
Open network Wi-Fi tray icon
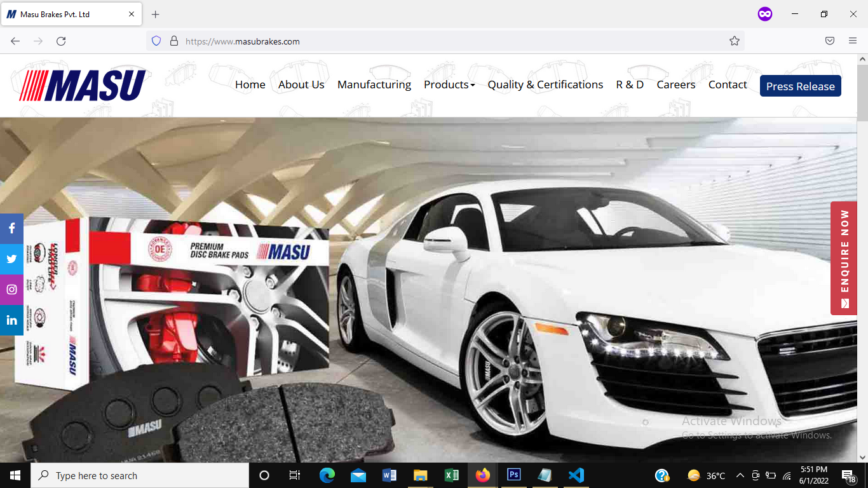click(787, 475)
